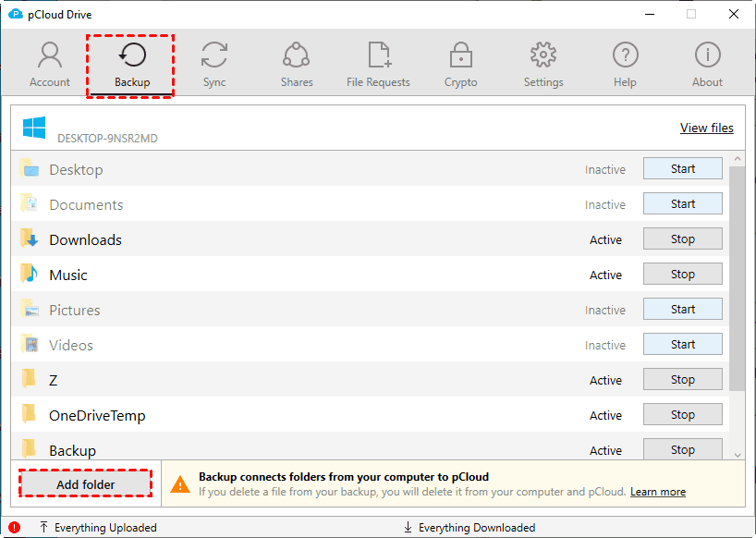The image size is (756, 538).
Task: Open the About info icon
Action: tap(707, 55)
